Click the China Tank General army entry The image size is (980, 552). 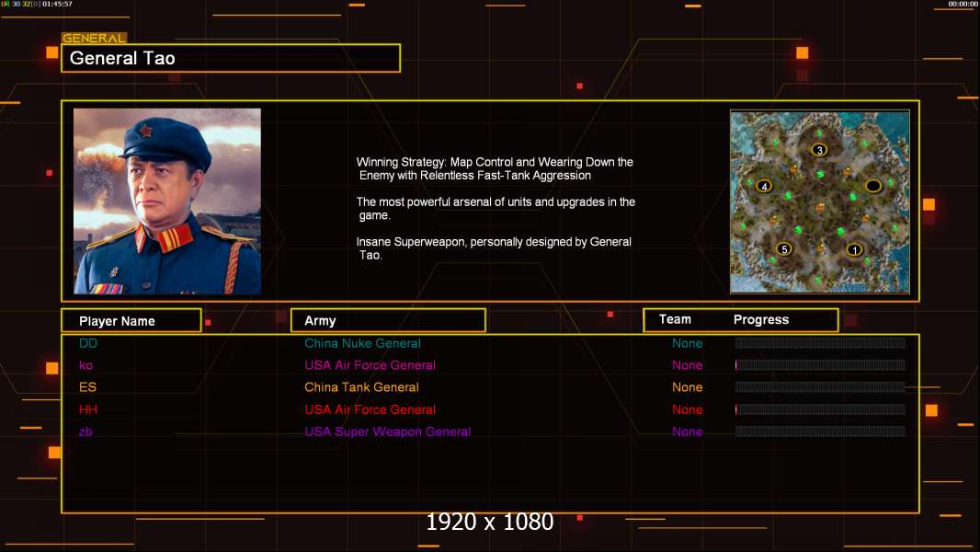361,387
